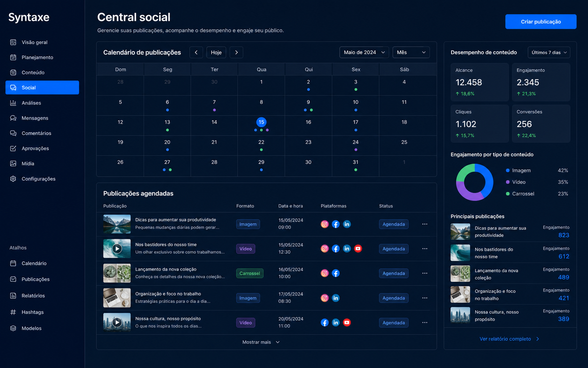
Task: Open the Últimos 7 dias period dropdown
Action: 549,53
